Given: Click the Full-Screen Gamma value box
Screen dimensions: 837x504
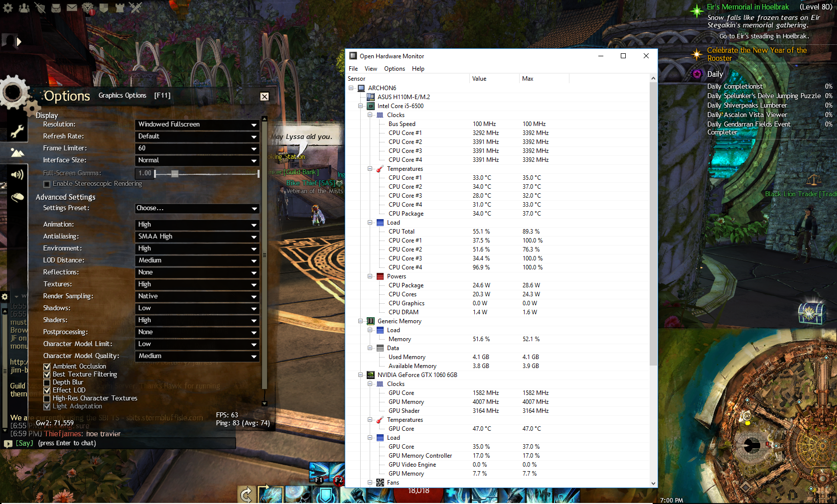Looking at the screenshot, I should (144, 173).
